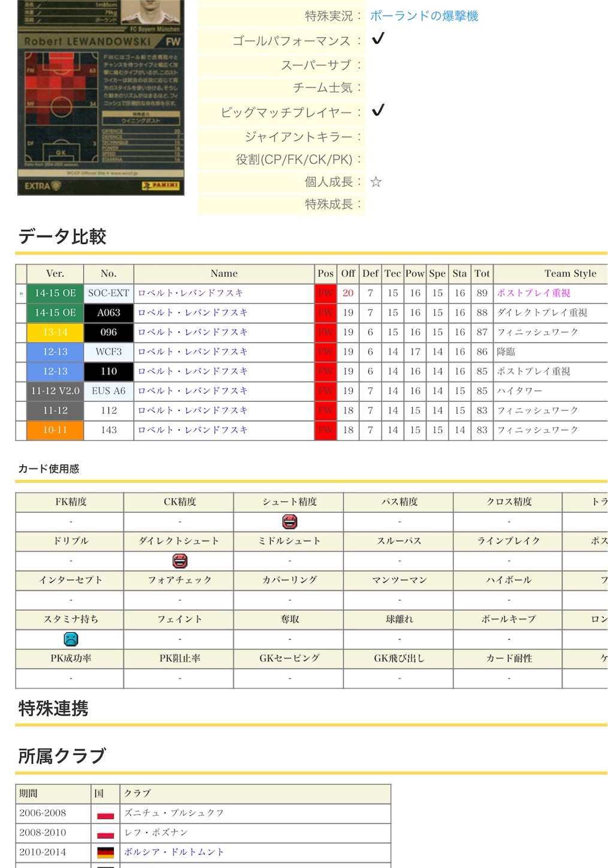Image resolution: width=608 pixels, height=868 pixels.
Task: Click the blue face under スタミナ持ち
Action: (x=71, y=640)
